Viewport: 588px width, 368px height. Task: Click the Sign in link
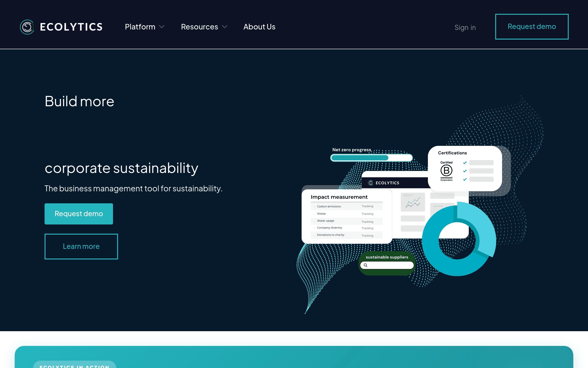[x=465, y=28]
